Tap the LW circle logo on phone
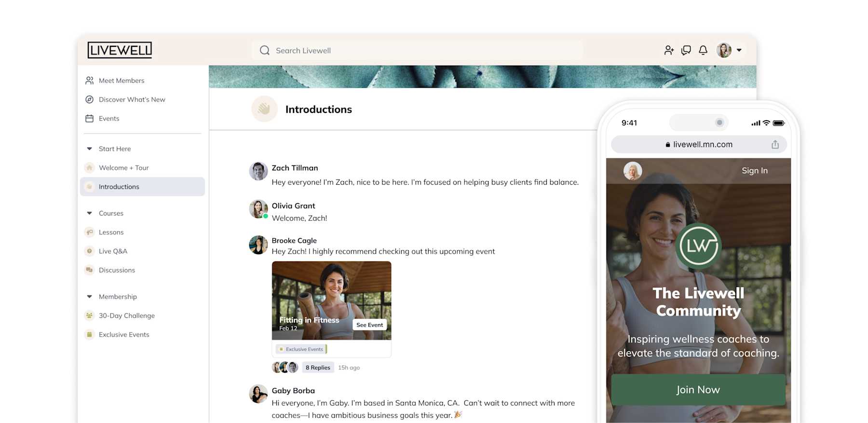 (x=698, y=246)
